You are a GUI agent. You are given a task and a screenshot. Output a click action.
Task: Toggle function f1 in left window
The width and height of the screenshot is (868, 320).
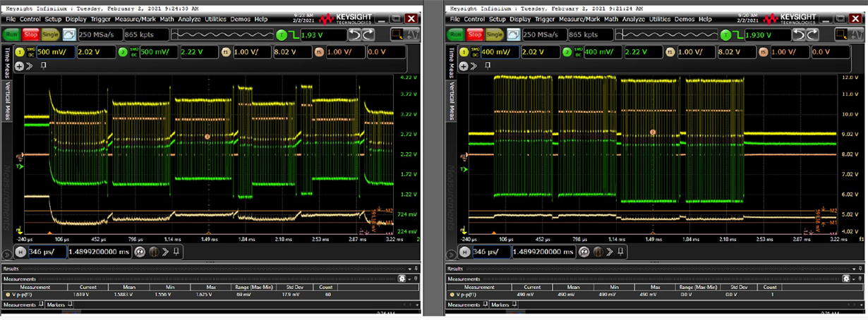[226, 52]
